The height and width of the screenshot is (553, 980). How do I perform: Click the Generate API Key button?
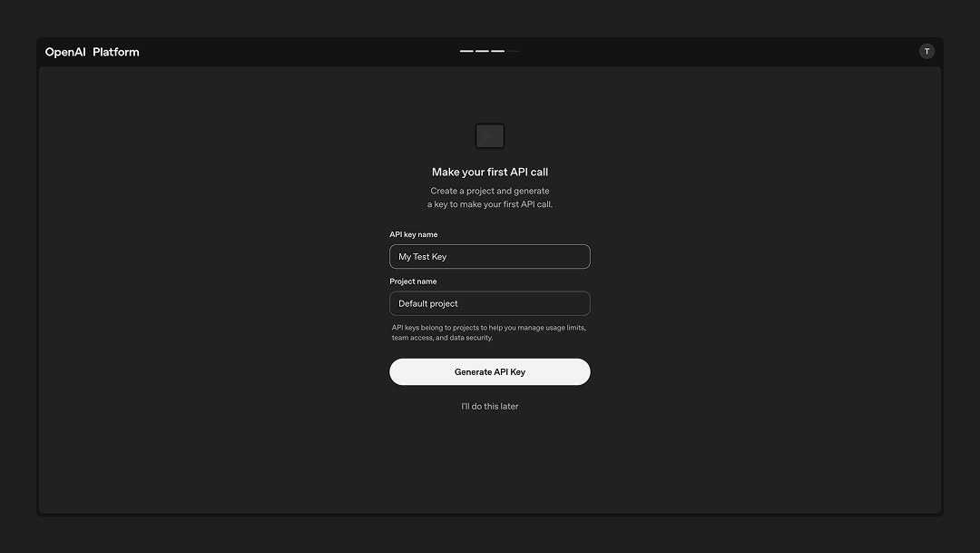coord(489,371)
